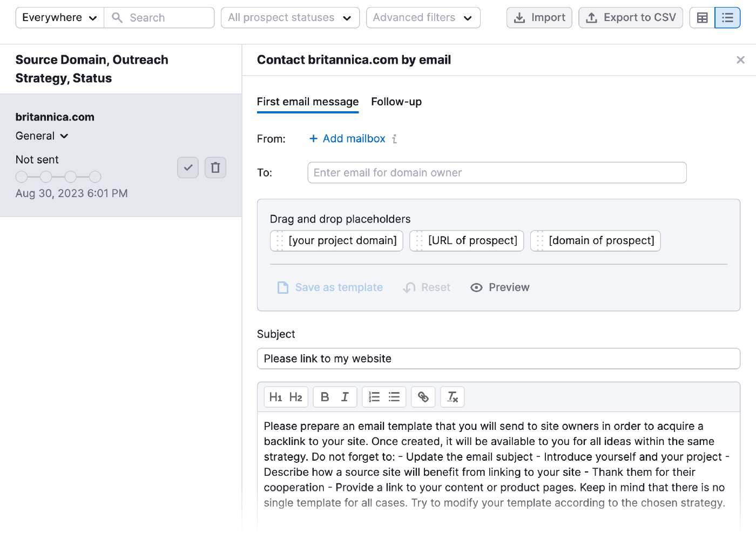Click Add mailbox link
The image size is (756, 546).
pos(347,138)
